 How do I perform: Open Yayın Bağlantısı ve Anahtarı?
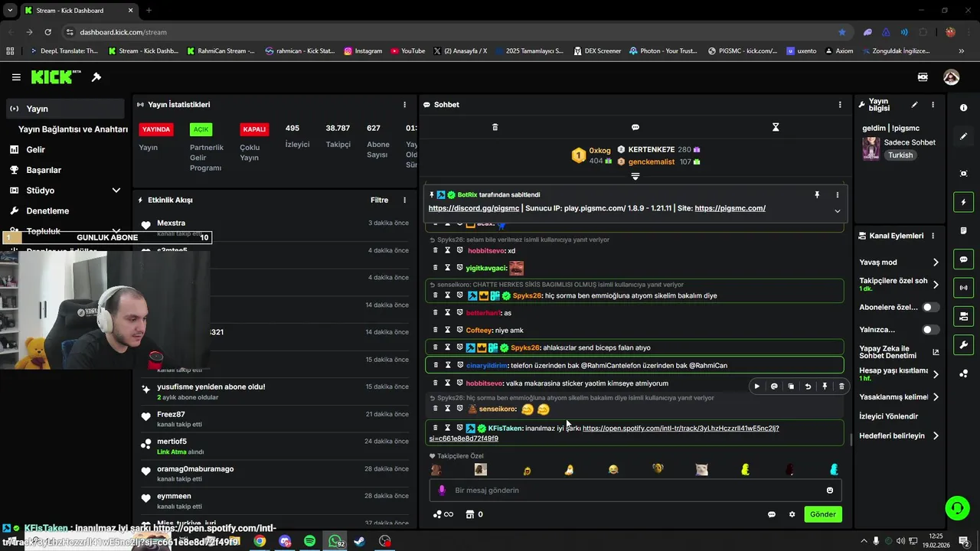click(73, 129)
